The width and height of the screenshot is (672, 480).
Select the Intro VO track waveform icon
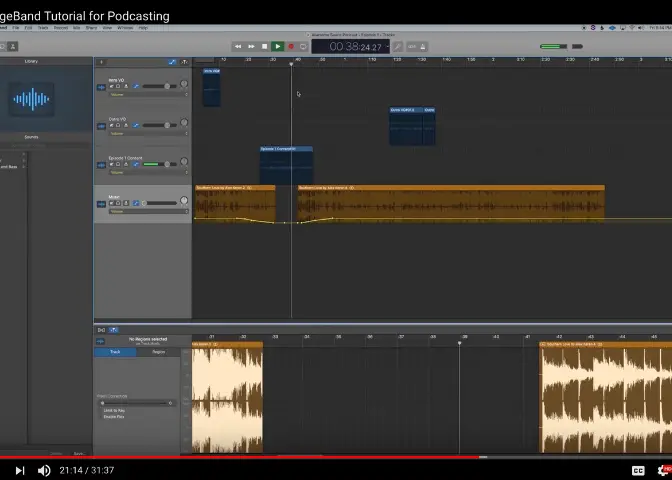(101, 87)
